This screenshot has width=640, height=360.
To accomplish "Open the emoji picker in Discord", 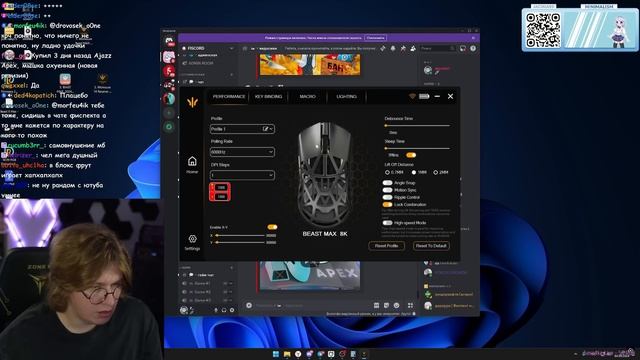I will point(396,305).
